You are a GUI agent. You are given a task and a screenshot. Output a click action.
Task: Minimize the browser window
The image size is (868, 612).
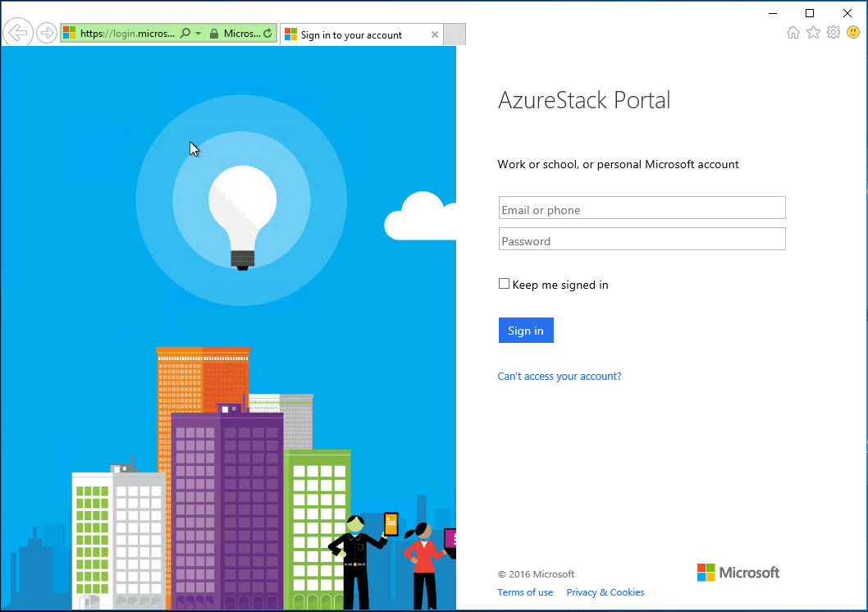coord(773,13)
